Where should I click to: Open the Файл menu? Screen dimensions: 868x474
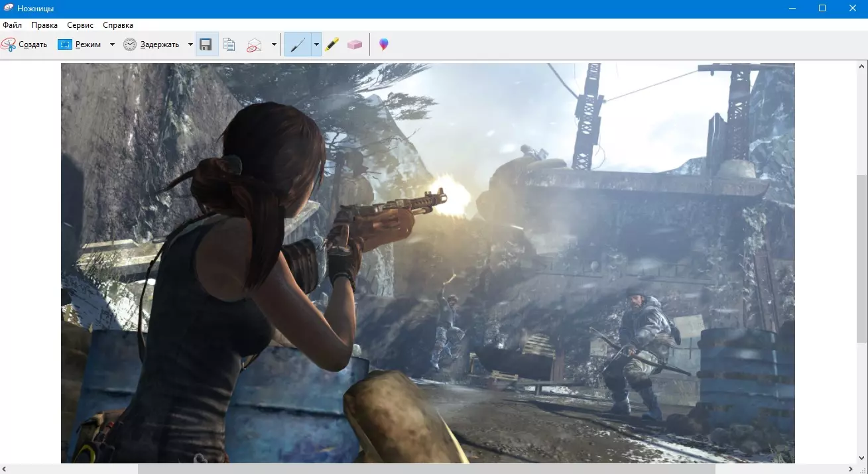coord(12,25)
